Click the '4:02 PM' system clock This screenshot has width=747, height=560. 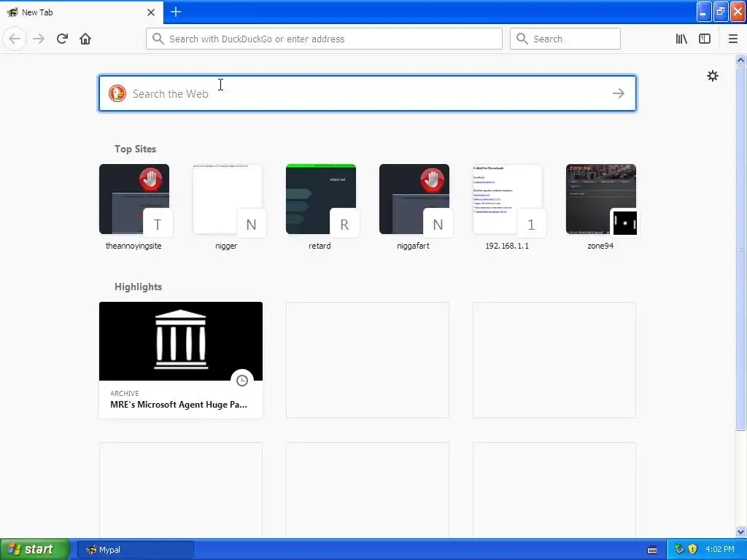pyautogui.click(x=720, y=549)
